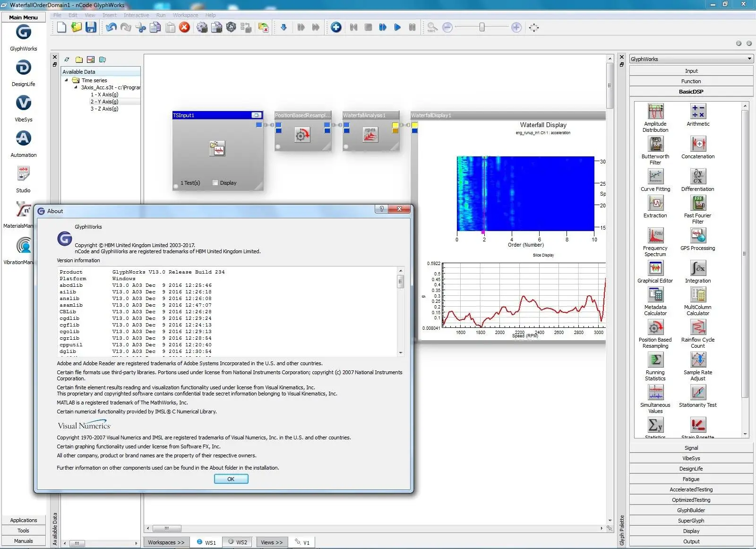Click the zoom in plus icon
Viewport: 756px width, 549px height.
[516, 27]
